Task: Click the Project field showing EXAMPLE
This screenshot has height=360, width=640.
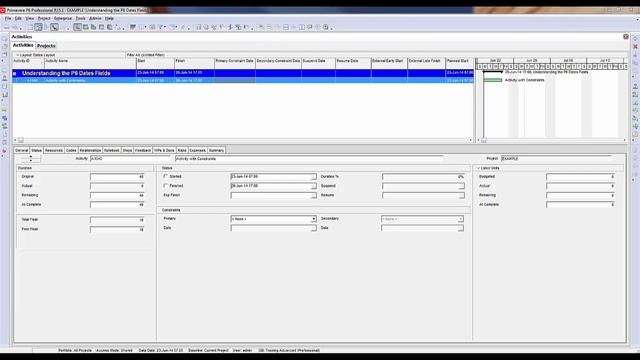Action: [x=557, y=158]
